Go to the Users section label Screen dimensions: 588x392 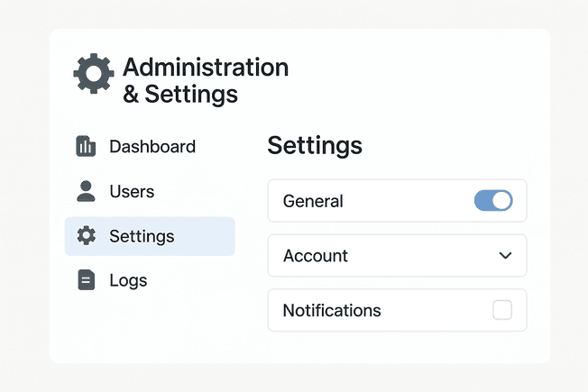[x=132, y=192]
